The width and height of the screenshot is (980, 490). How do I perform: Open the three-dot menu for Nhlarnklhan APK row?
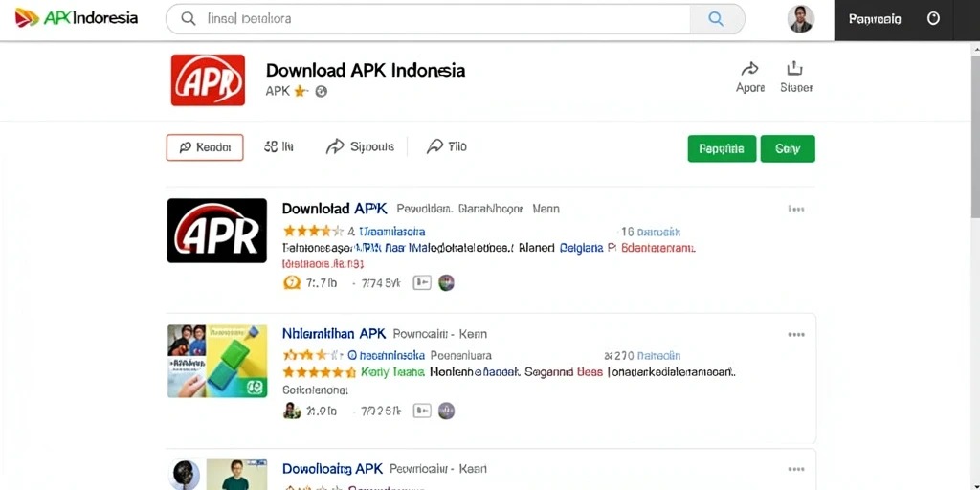pyautogui.click(x=795, y=334)
